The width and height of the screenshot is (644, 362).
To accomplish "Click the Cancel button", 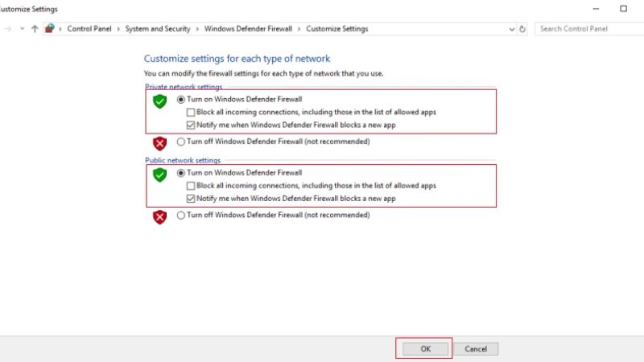I will pos(476,349).
